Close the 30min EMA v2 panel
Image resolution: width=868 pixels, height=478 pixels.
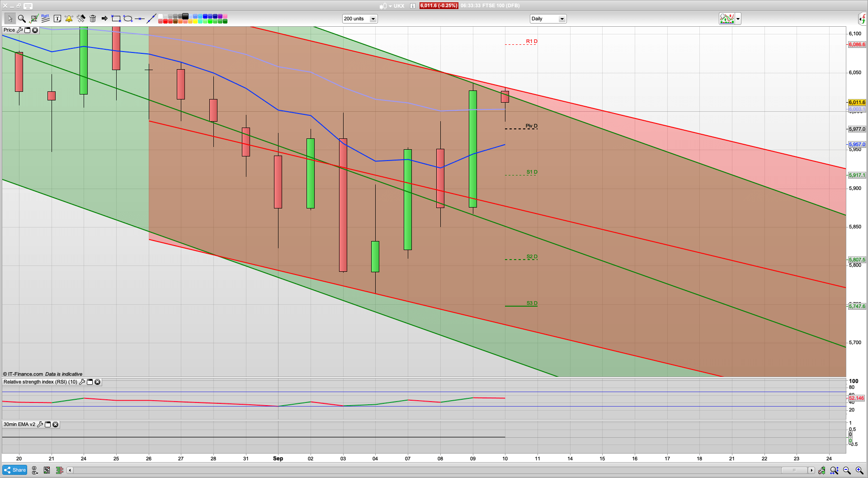click(x=55, y=425)
